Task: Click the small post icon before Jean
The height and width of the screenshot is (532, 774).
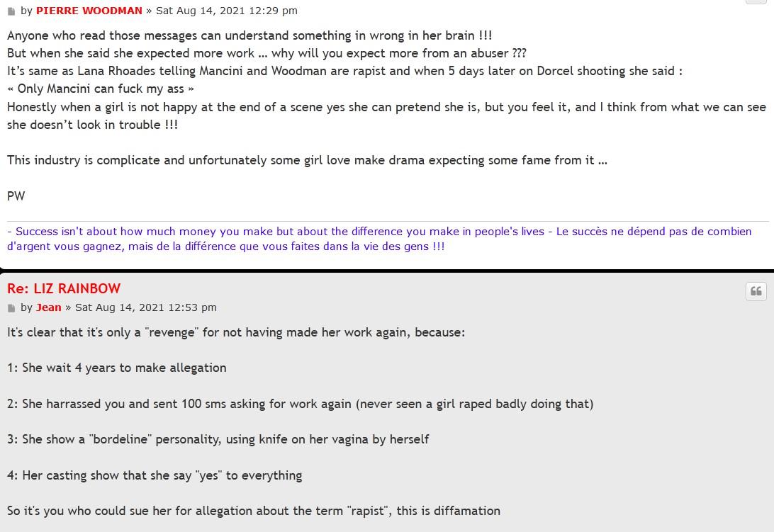Action: click(x=11, y=308)
